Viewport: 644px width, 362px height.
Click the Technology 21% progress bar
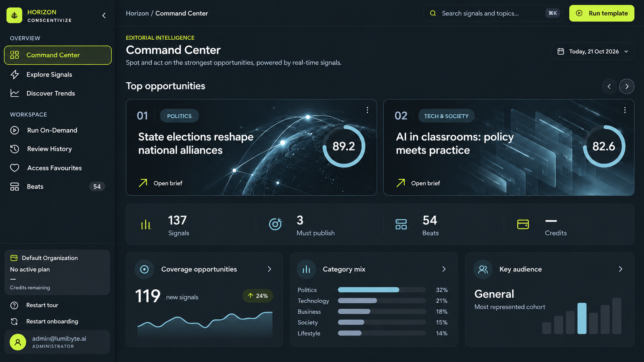[x=382, y=300]
